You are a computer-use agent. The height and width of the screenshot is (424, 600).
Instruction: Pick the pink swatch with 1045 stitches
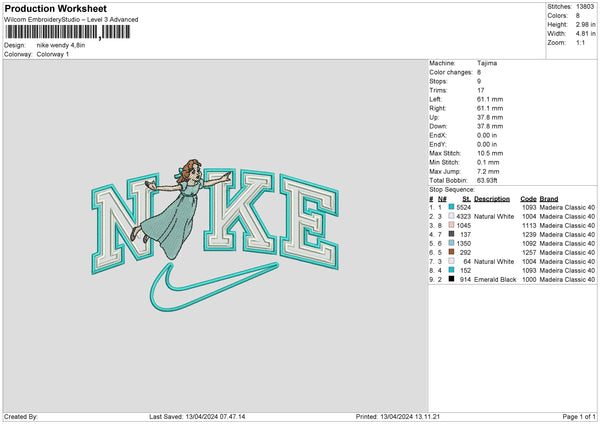tap(451, 225)
